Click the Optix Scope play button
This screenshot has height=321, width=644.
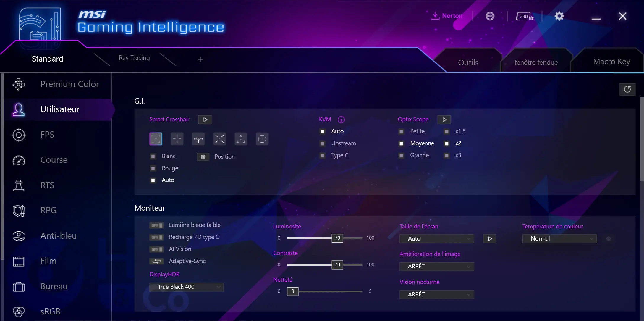coord(444,119)
